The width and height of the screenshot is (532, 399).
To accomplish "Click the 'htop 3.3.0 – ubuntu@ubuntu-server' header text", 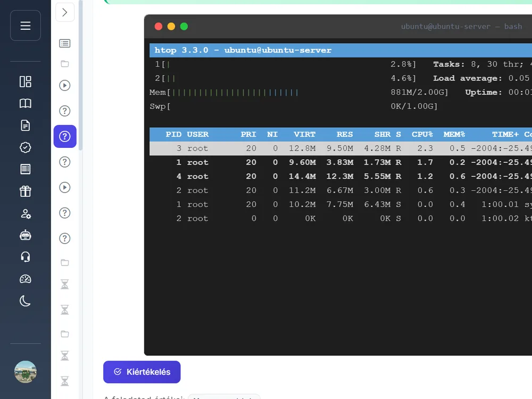I will click(x=243, y=50).
